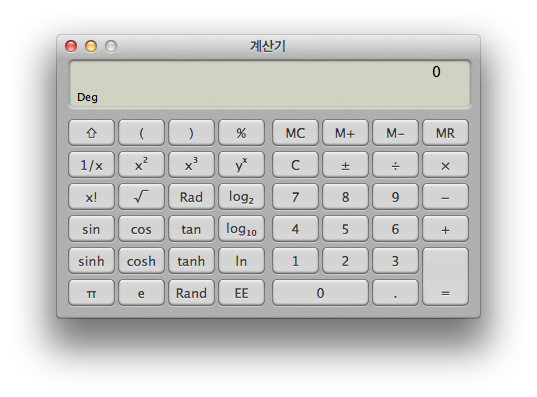Compute cosine with cos key

[141, 229]
